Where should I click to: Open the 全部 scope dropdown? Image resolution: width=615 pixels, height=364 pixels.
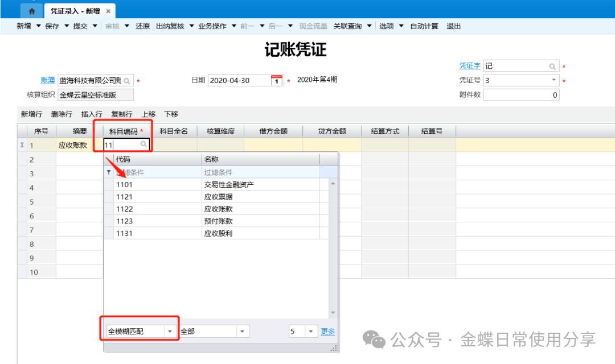(x=242, y=332)
